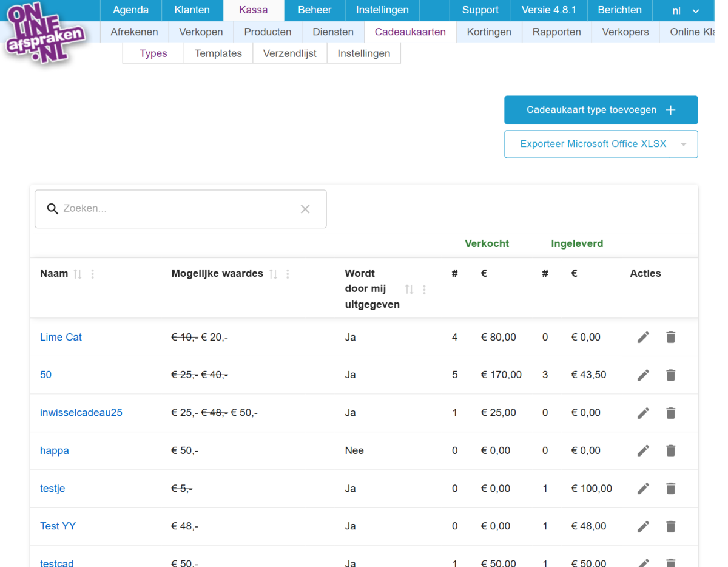Open the 50 gift card link
728x567 pixels.
click(x=46, y=375)
